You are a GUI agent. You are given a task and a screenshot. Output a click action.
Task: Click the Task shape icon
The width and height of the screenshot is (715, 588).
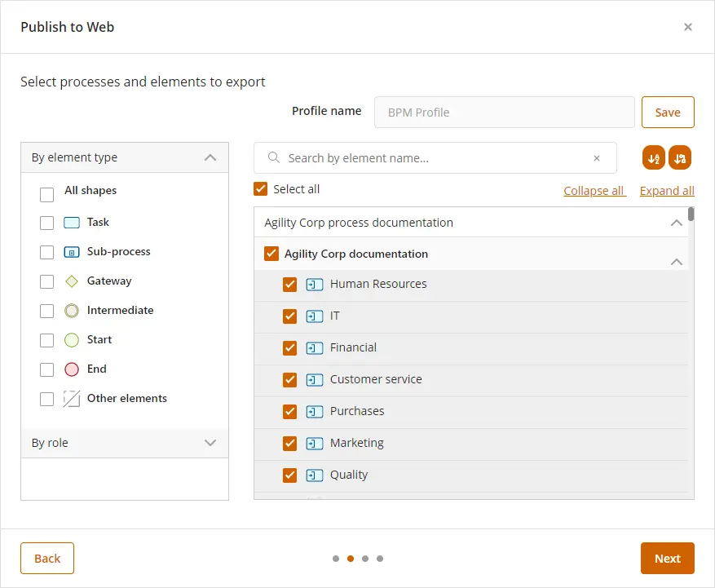pyautogui.click(x=72, y=223)
